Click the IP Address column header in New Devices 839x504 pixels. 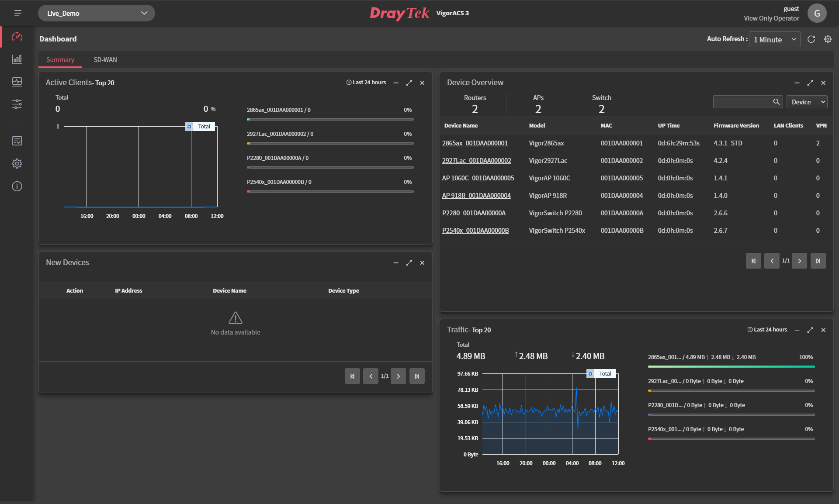pyautogui.click(x=128, y=290)
